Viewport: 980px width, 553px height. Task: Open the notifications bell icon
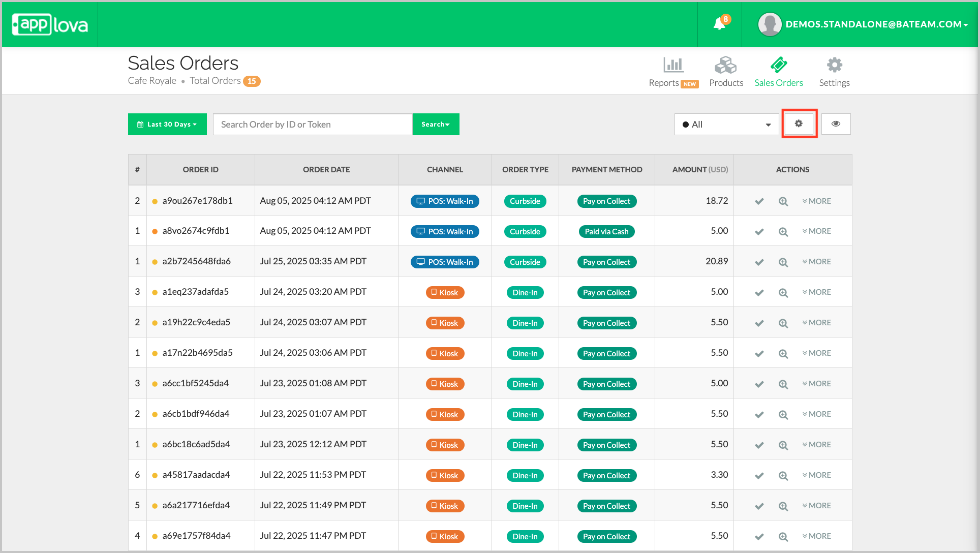point(719,24)
